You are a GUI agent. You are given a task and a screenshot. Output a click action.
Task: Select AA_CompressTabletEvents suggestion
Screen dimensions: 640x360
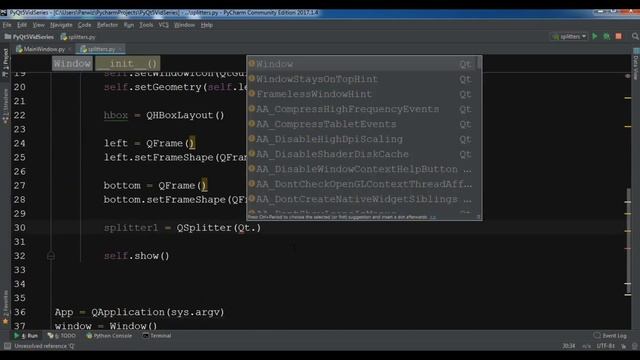click(362, 124)
